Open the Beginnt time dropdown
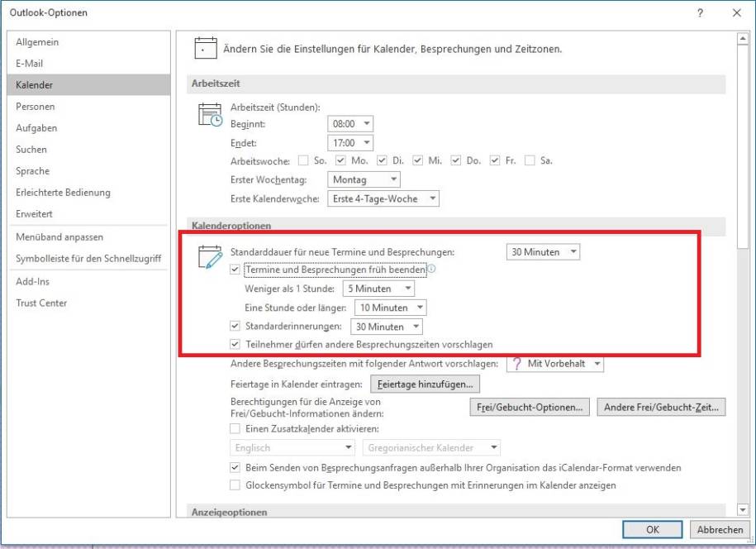This screenshot has width=756, height=549. tap(350, 123)
